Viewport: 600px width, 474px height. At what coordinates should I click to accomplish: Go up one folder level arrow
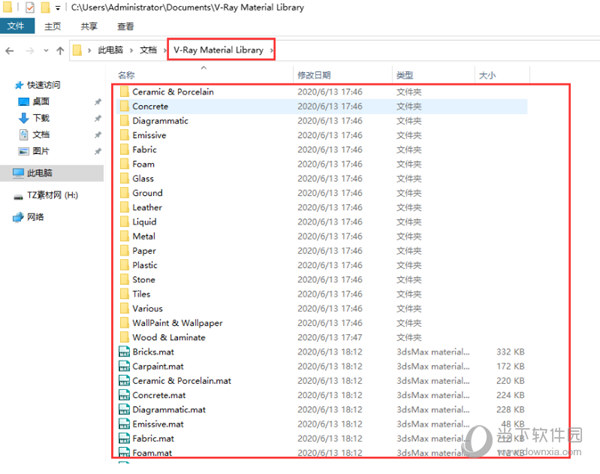60,50
